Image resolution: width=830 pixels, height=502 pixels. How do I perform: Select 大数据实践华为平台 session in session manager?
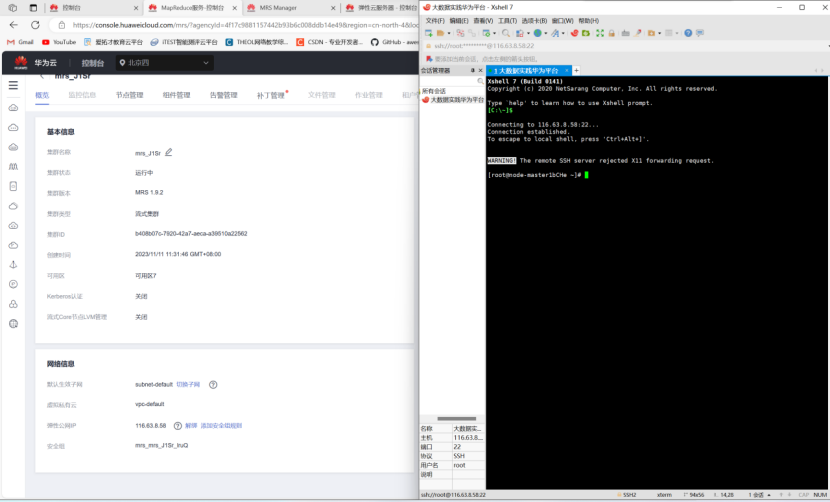453,100
